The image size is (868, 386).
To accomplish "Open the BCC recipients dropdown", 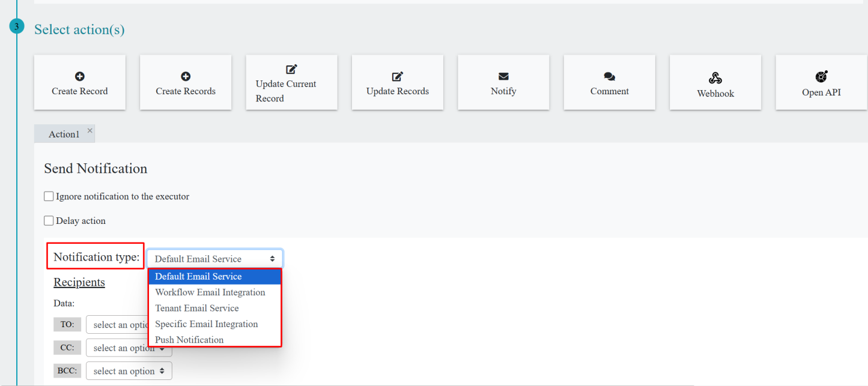I will pyautogui.click(x=129, y=371).
